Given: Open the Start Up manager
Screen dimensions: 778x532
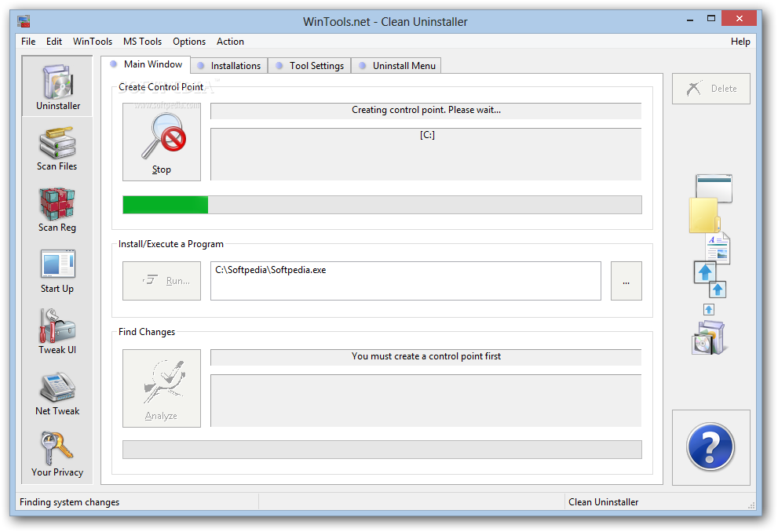Looking at the screenshot, I should [57, 271].
